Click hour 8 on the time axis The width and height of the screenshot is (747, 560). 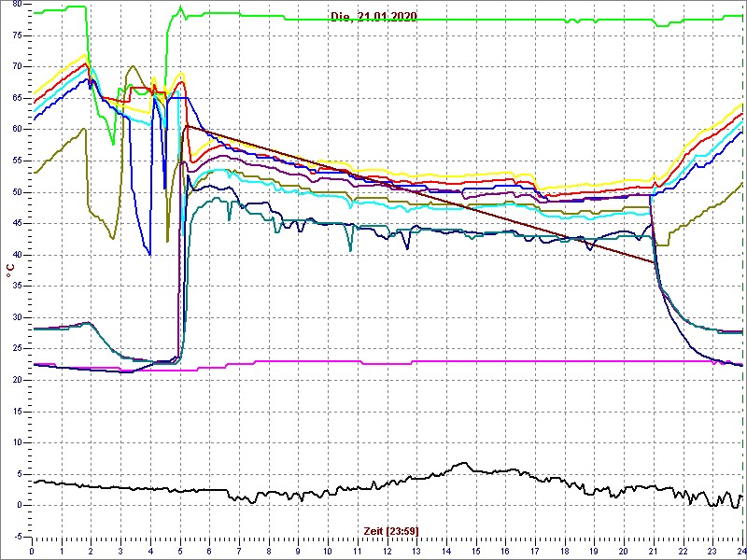point(268,550)
